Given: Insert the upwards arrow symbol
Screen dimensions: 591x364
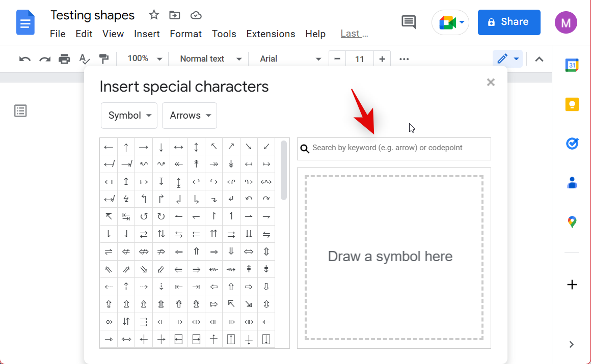Looking at the screenshot, I should [x=126, y=147].
